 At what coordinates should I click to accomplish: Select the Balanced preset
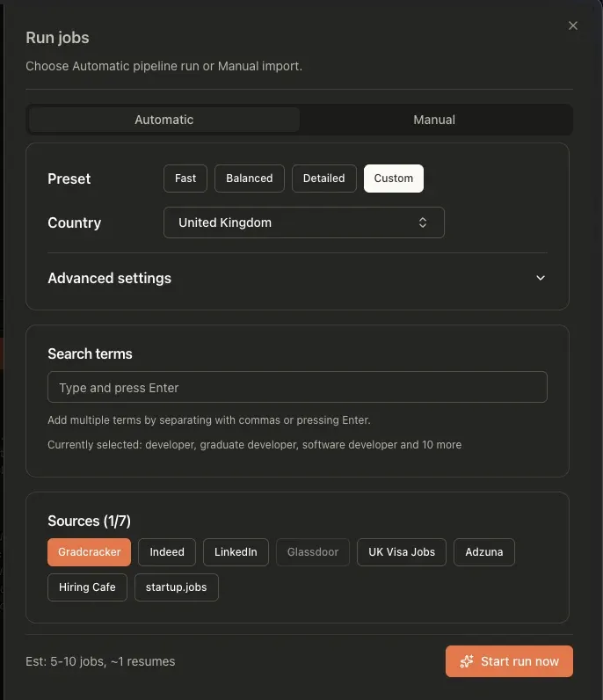click(249, 179)
